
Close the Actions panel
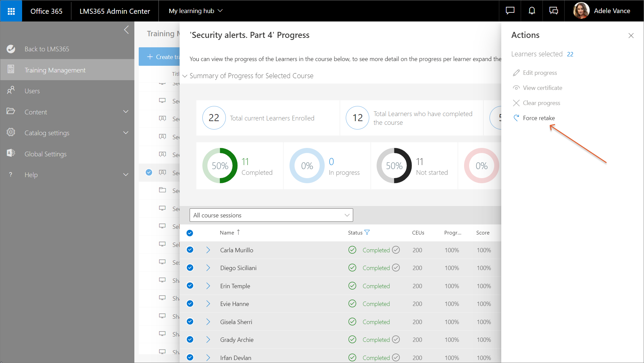pos(631,36)
